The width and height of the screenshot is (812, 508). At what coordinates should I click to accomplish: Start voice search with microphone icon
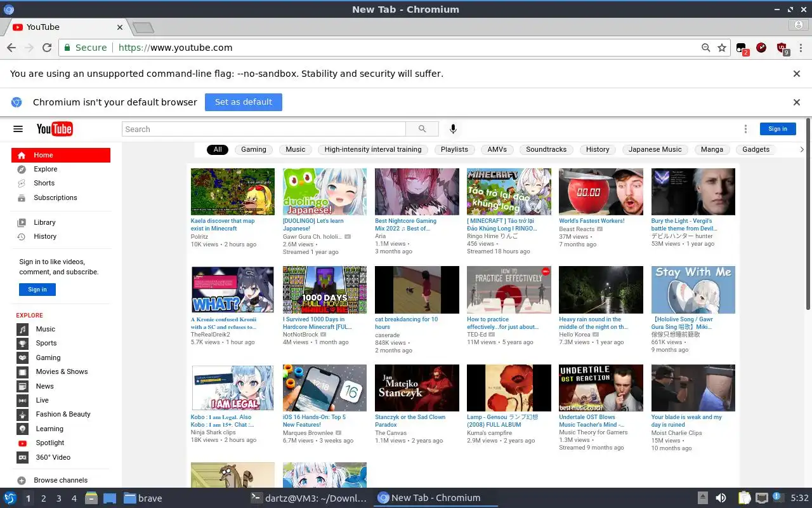(453, 129)
